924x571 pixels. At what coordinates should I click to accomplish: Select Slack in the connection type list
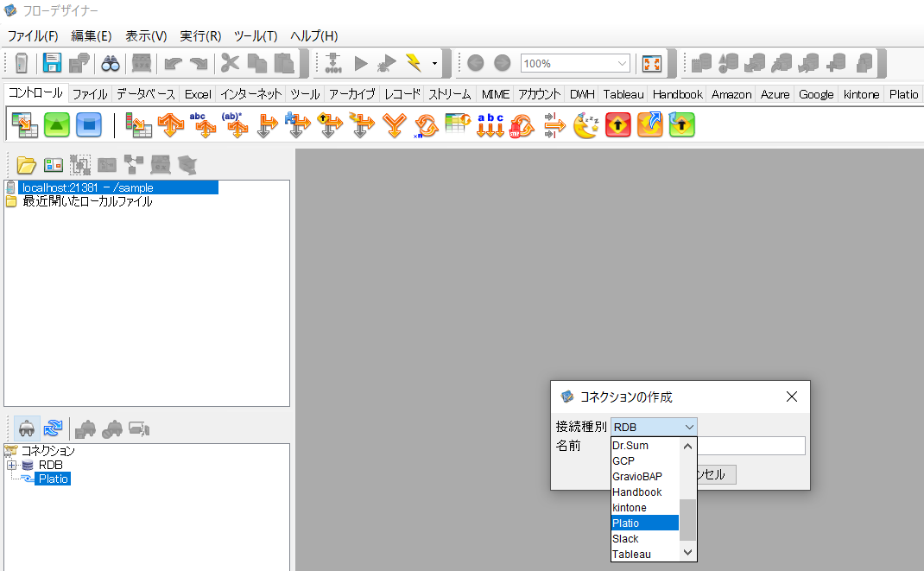tap(645, 538)
